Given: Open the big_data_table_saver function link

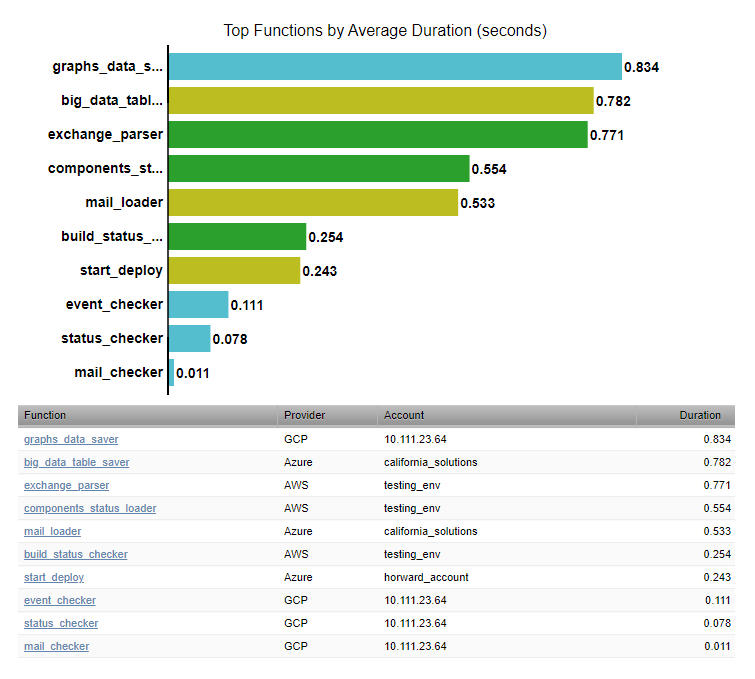Looking at the screenshot, I should click(77, 462).
